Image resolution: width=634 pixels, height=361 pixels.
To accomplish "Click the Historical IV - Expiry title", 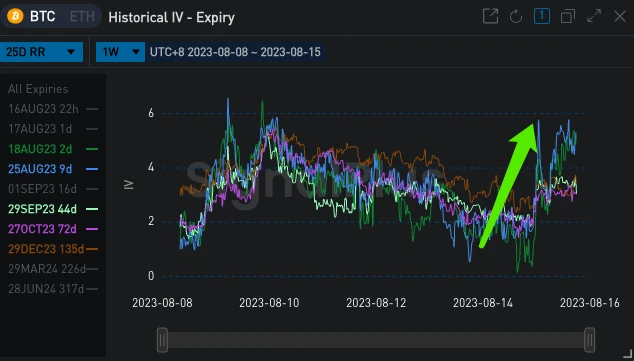I will tap(171, 17).
